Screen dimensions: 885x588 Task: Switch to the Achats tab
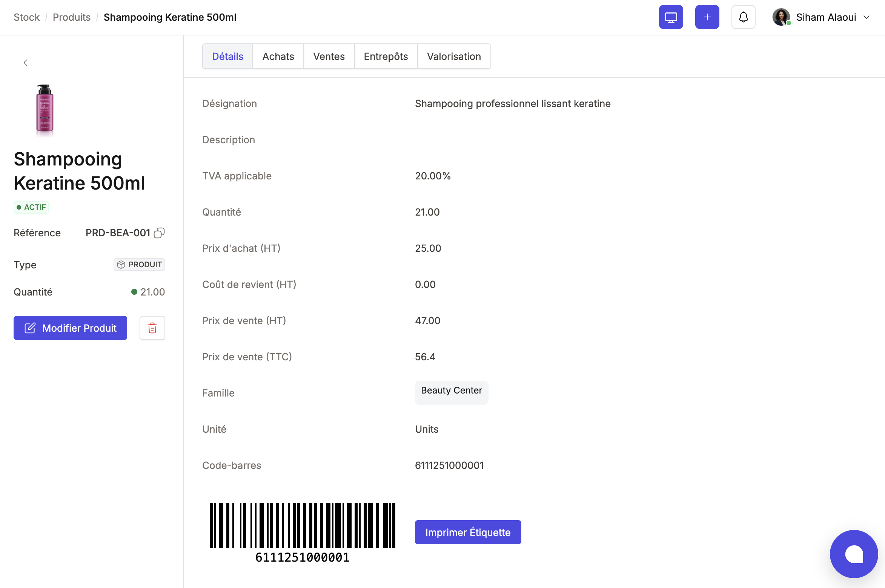(x=278, y=57)
